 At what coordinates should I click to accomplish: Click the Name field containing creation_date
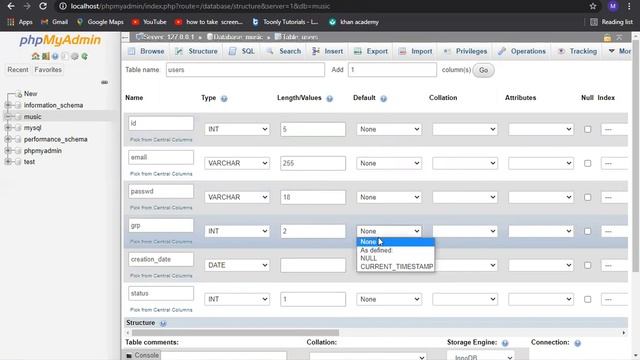[161, 259]
